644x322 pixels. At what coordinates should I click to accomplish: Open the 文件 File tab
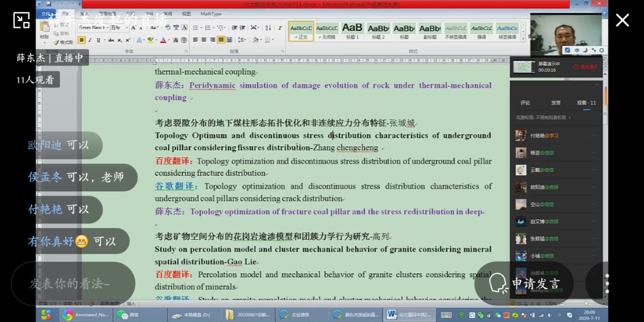pos(47,14)
